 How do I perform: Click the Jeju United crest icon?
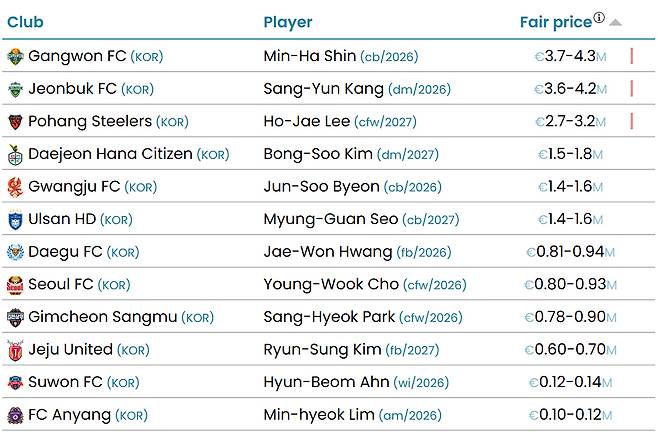coord(15,350)
